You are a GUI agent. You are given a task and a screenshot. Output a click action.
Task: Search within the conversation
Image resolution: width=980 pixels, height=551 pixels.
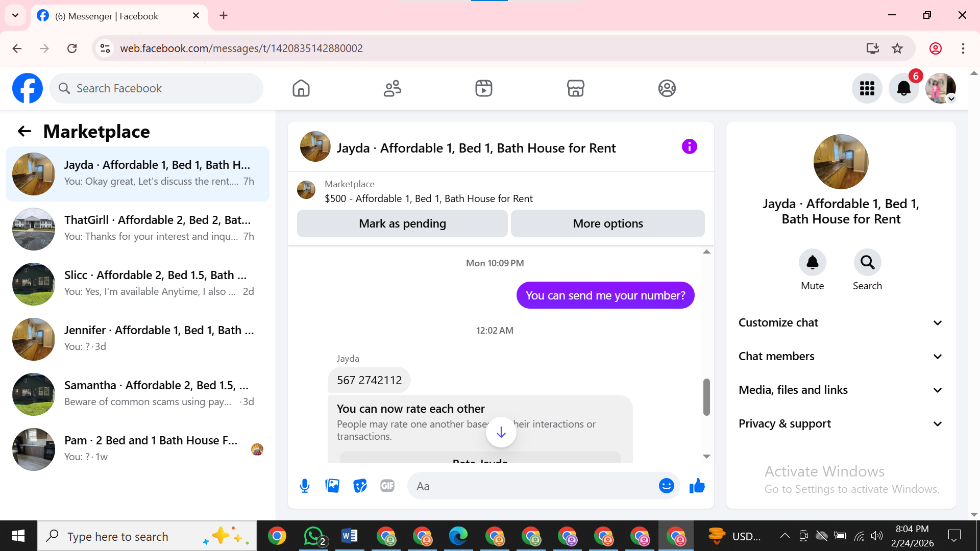click(867, 263)
